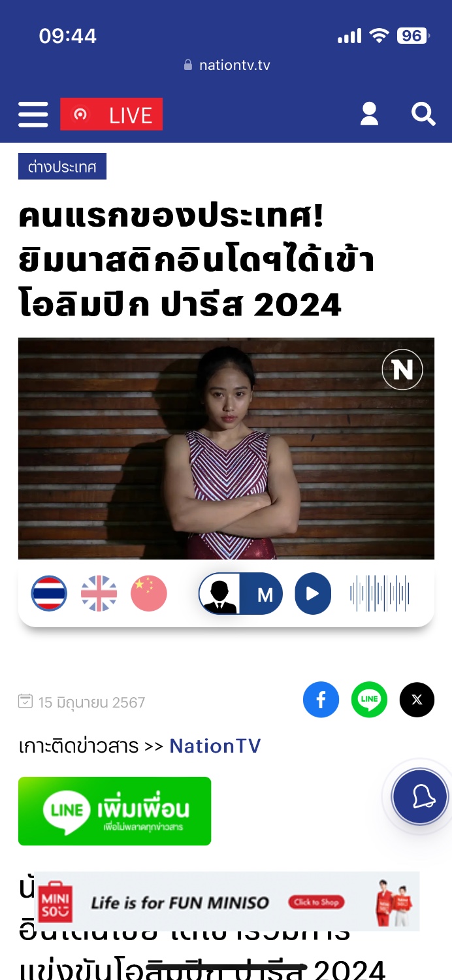Screen dimensions: 452x980
Task: Click the audio waveform progress bar
Action: 380,594
